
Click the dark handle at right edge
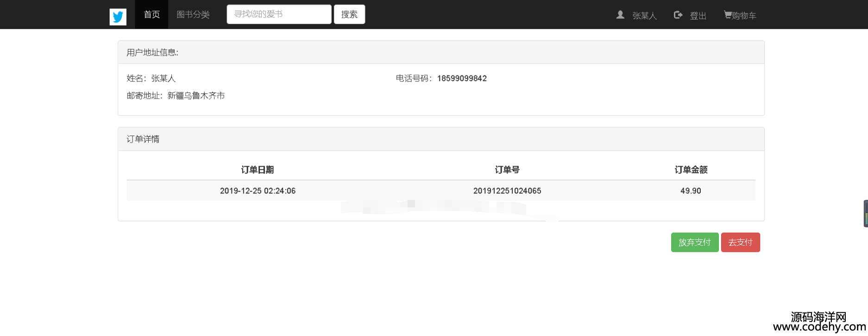(866, 213)
